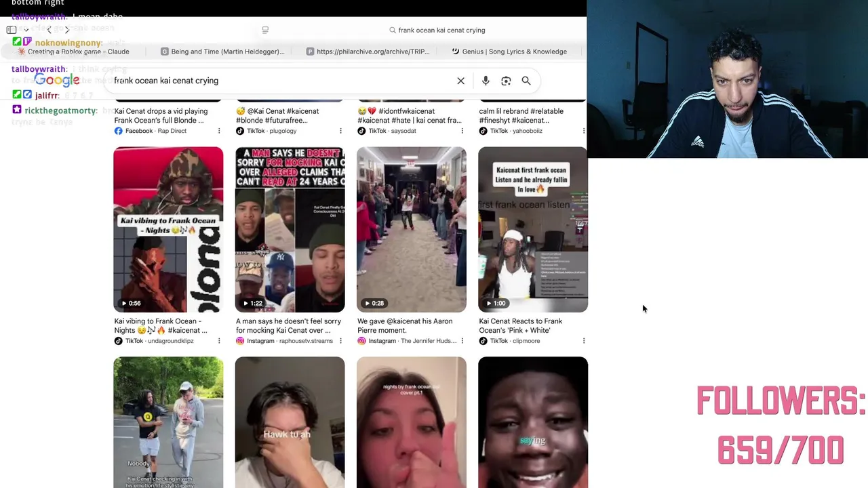
Task: Open the Safari reader page icon
Action: click(x=265, y=30)
